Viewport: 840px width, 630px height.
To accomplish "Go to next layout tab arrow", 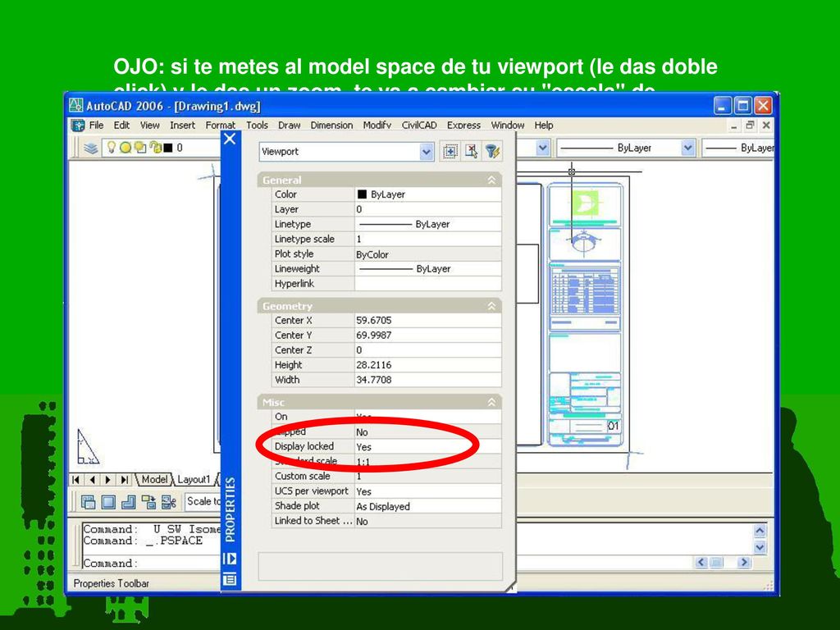I will click(x=109, y=480).
